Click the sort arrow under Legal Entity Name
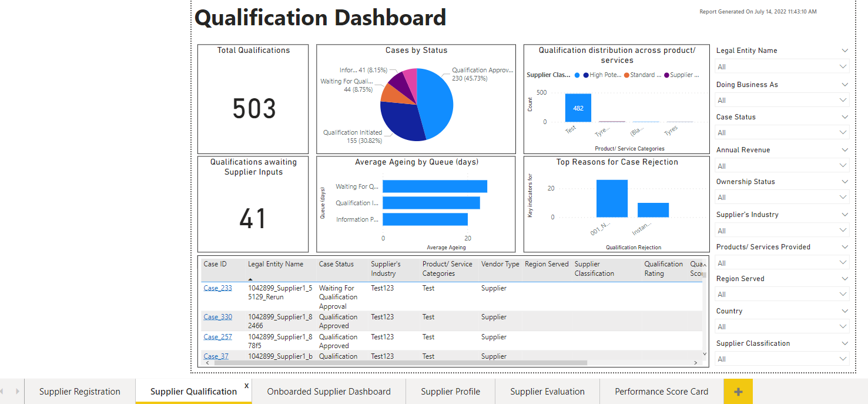868x404 pixels. [251, 279]
